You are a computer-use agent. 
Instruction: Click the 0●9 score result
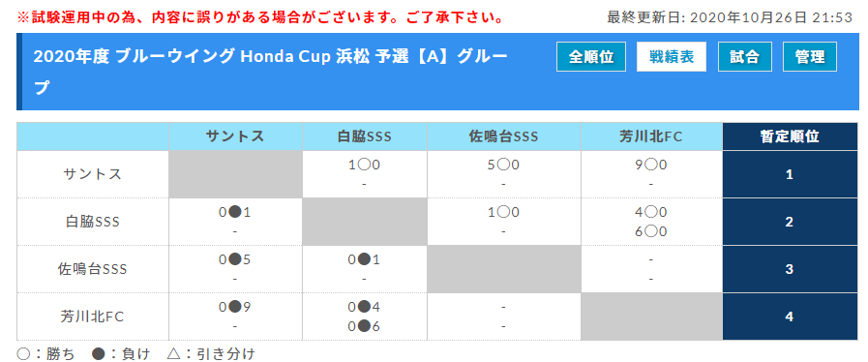click(x=235, y=307)
